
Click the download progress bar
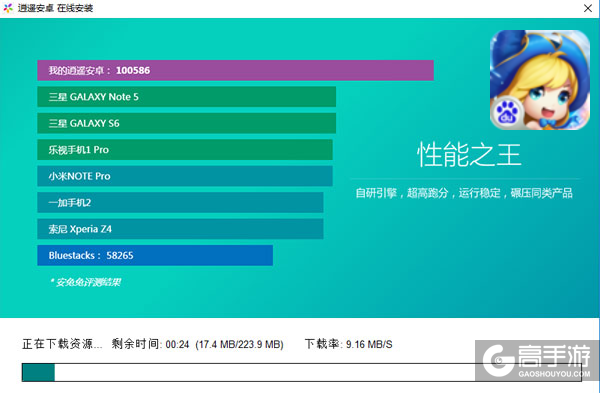[x=302, y=372]
